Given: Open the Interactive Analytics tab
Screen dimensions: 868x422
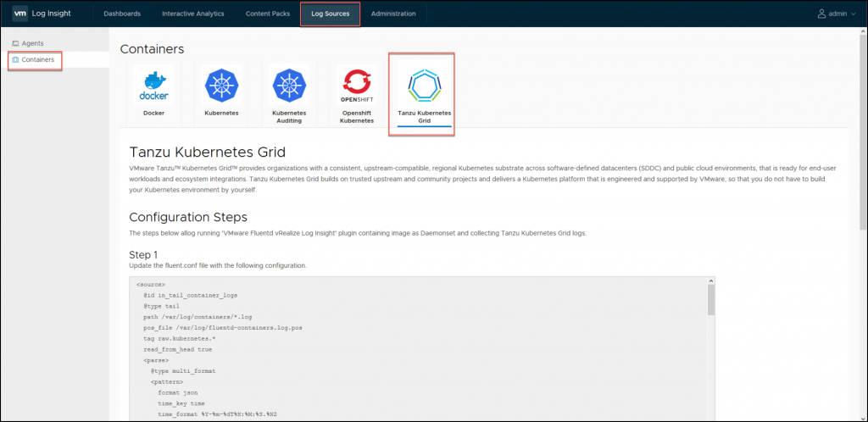Looking at the screenshot, I should pyautogui.click(x=193, y=14).
